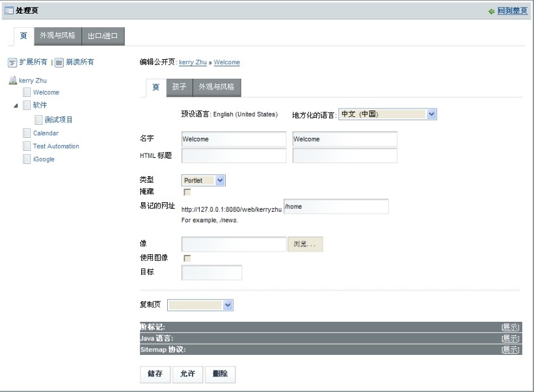This screenshot has width=534, height=392.
Task: Switch to the 出口/进口 tab
Action: click(103, 36)
